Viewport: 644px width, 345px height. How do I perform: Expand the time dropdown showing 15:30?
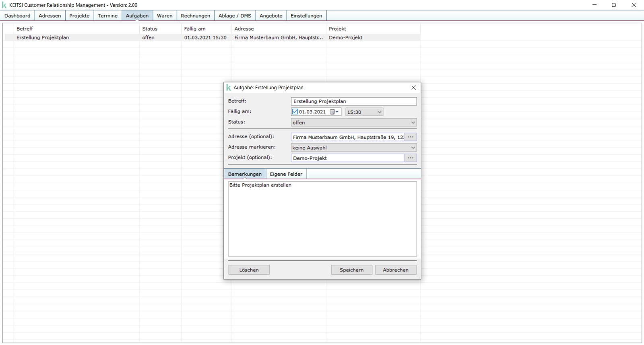pyautogui.click(x=379, y=112)
